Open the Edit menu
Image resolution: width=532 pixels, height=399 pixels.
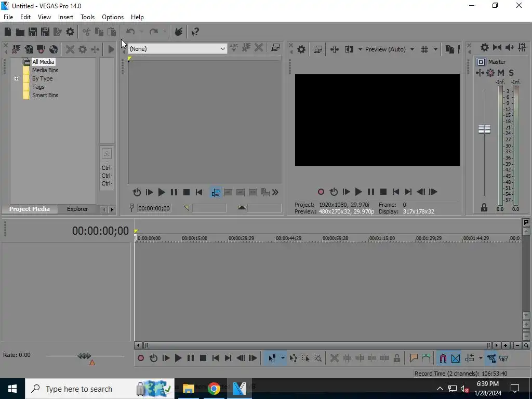(25, 17)
